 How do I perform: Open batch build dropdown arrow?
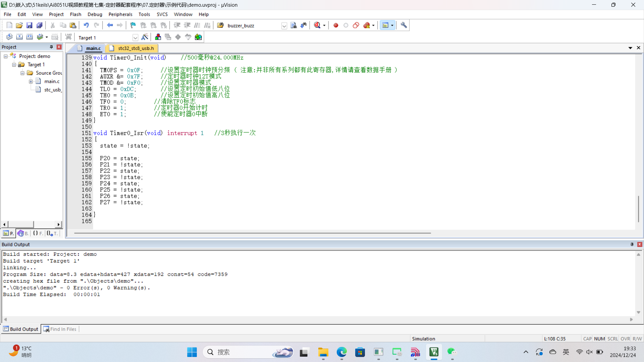[47, 37]
